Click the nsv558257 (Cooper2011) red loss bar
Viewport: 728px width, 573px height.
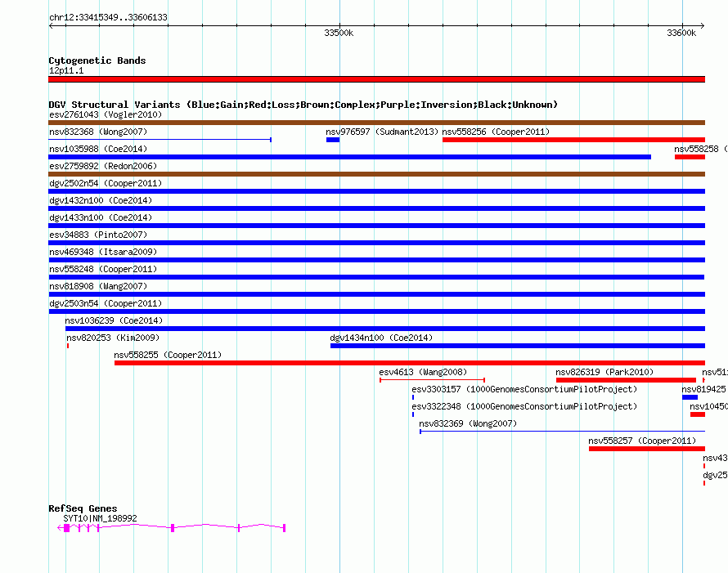(x=647, y=449)
